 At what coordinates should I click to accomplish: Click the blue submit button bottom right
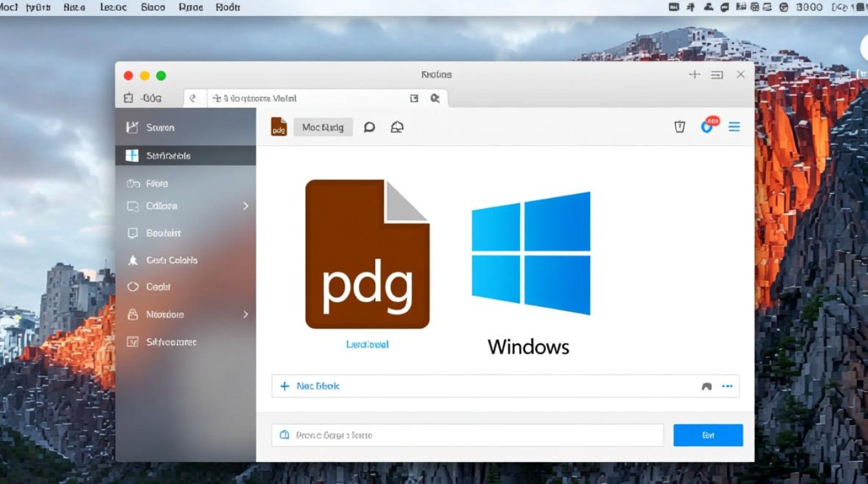tap(708, 435)
